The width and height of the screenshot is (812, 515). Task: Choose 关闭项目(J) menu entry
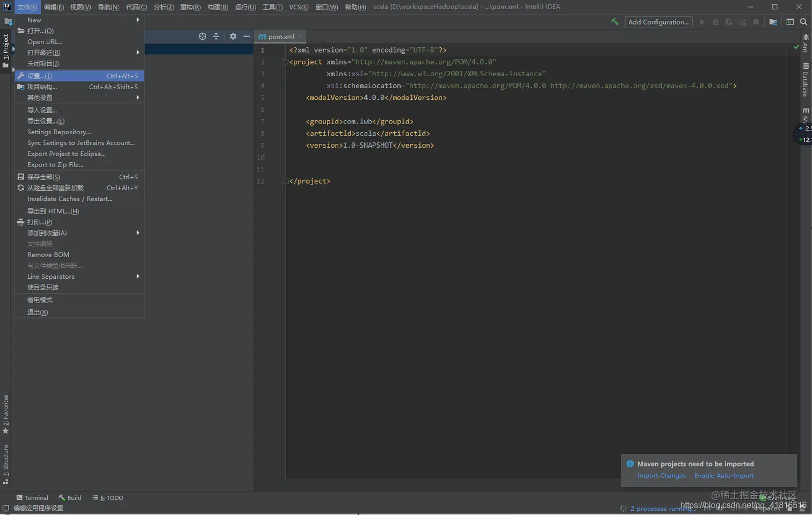point(79,63)
